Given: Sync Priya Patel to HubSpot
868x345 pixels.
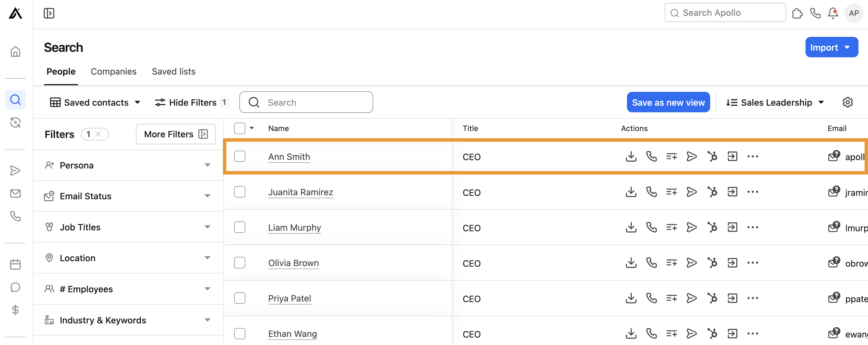Looking at the screenshot, I should (x=712, y=298).
